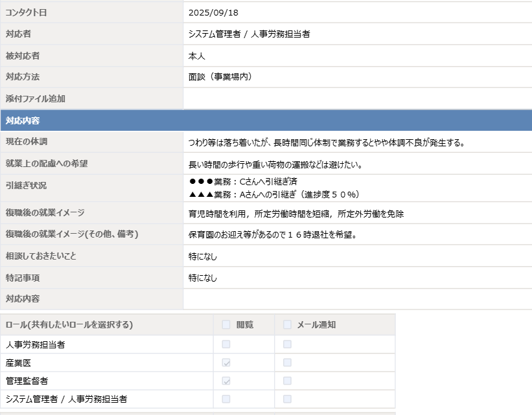Enable 閲覧 for システム管理者／人事労務担当者
This screenshot has width=532, height=415.
pos(225,399)
